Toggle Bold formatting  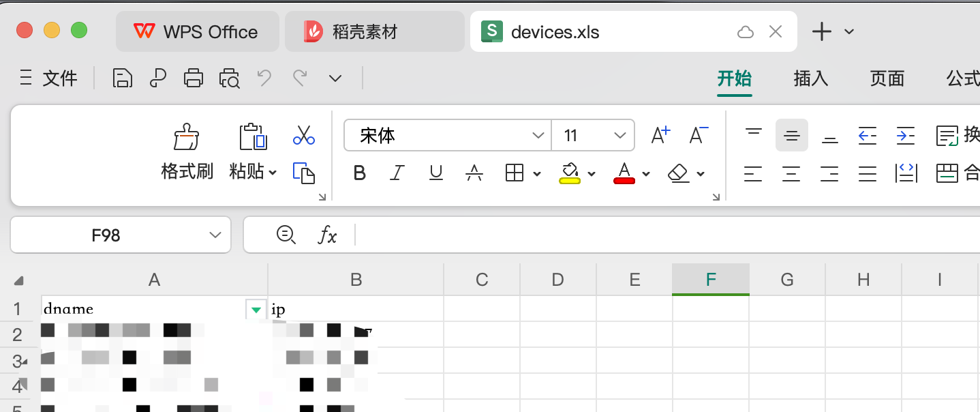pyautogui.click(x=360, y=173)
